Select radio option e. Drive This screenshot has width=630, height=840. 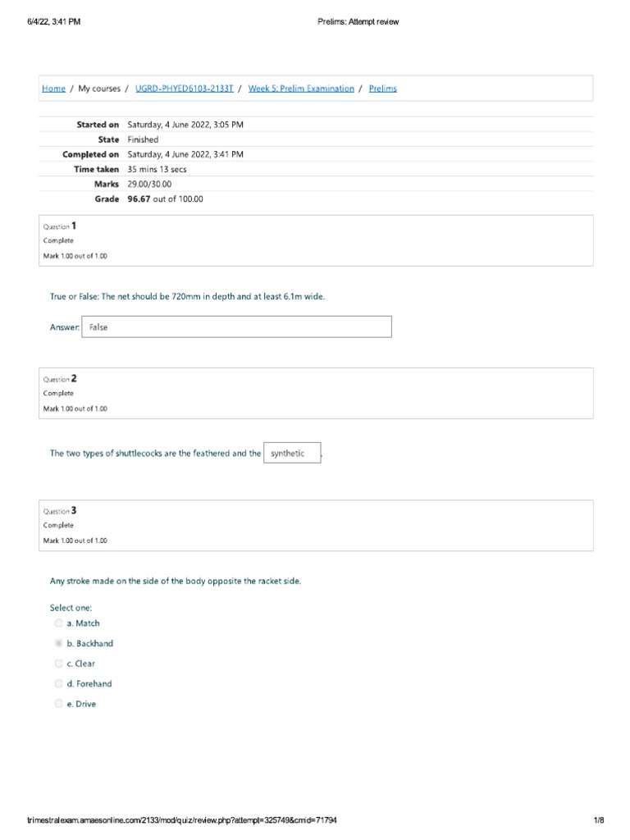(x=59, y=704)
